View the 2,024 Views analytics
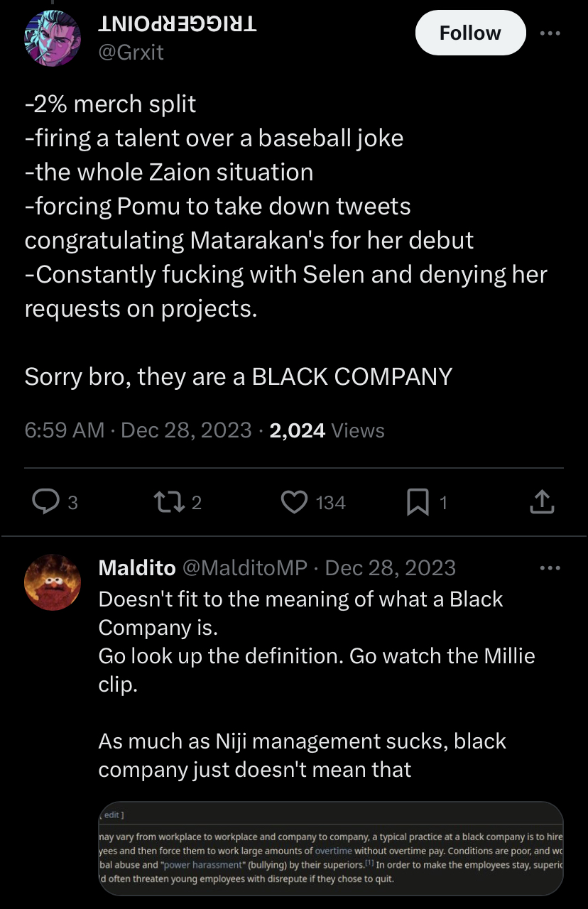The height and width of the screenshot is (909, 588). [x=327, y=430]
